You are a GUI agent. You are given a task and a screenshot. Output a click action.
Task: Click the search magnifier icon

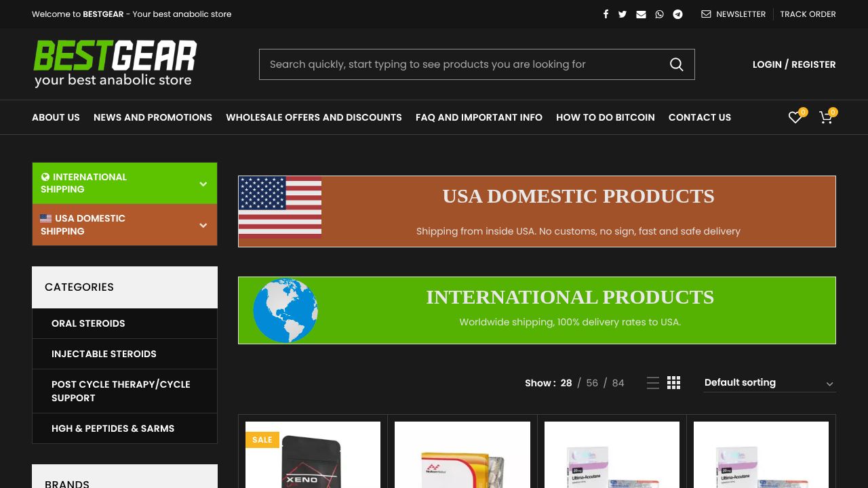point(676,64)
